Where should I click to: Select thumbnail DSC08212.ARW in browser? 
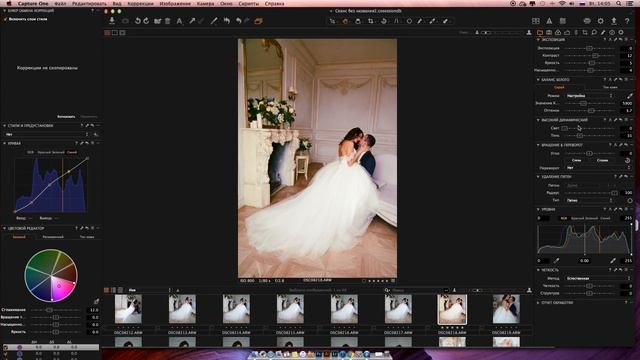click(128, 309)
